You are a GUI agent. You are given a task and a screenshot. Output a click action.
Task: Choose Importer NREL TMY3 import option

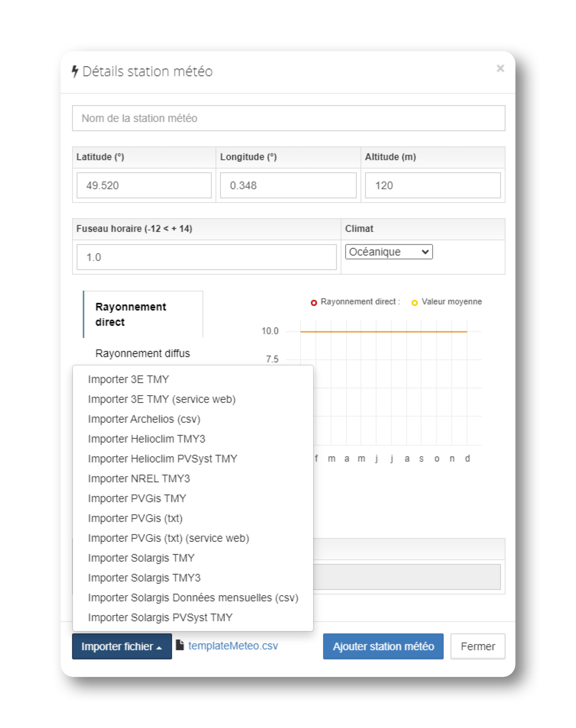coord(139,478)
